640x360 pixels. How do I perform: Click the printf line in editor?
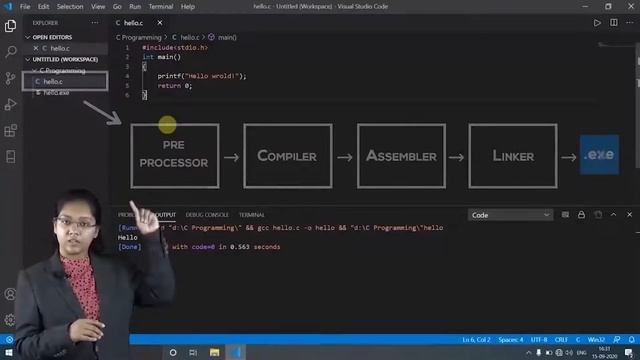(202, 76)
